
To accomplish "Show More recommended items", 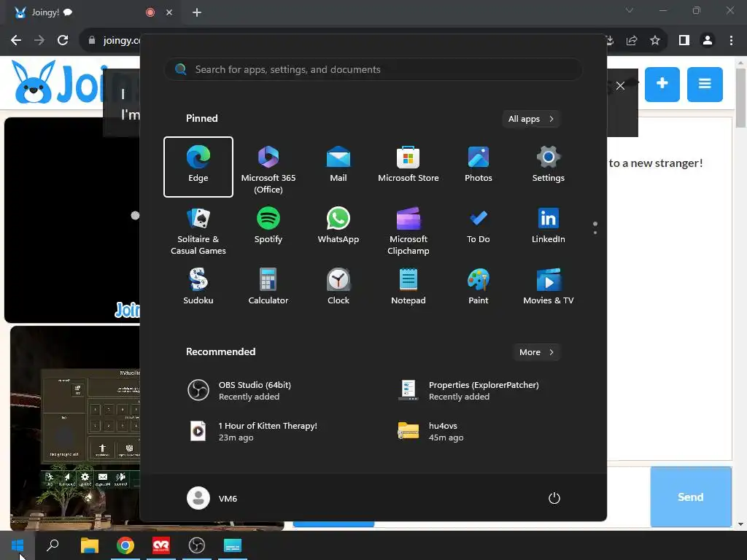I will [x=536, y=352].
